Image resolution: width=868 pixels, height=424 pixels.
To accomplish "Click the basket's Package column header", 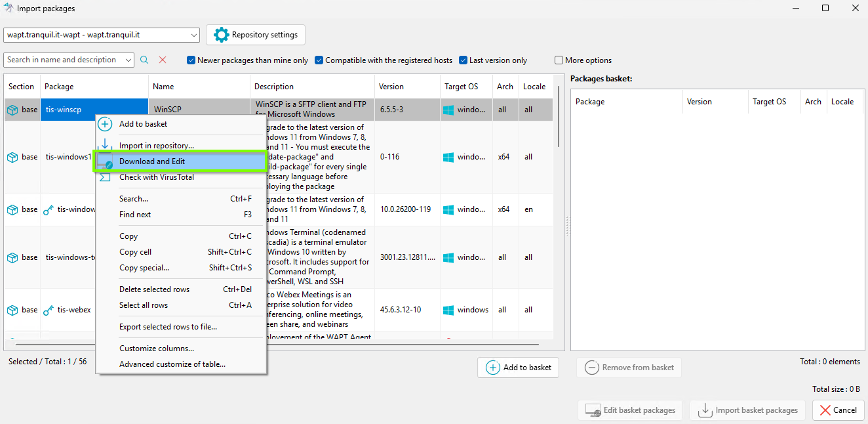I will [x=627, y=102].
